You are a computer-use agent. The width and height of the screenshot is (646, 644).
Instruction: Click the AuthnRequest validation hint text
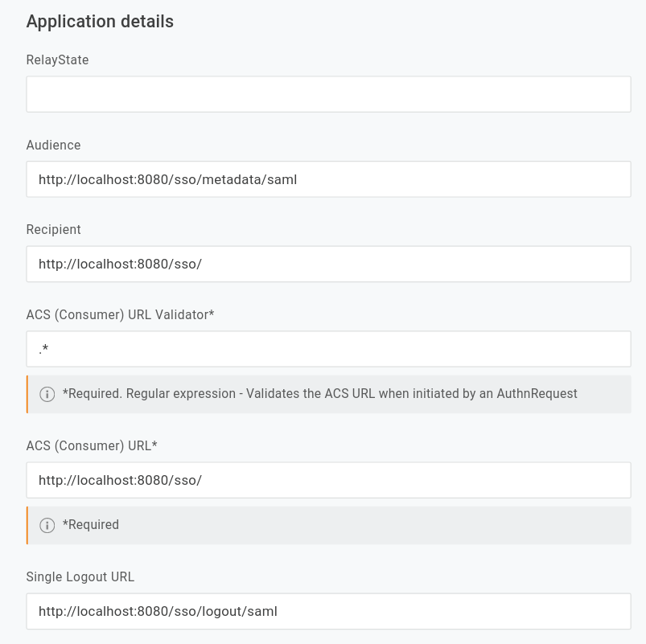(319, 394)
